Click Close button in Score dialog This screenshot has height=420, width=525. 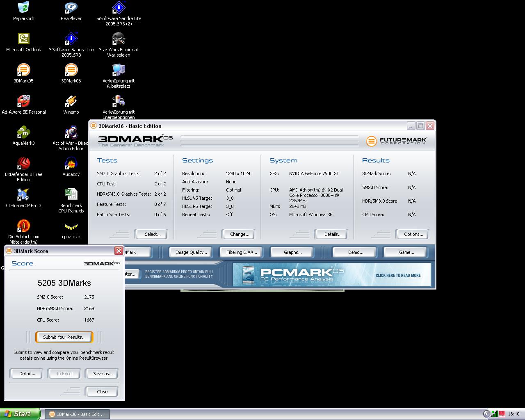click(x=102, y=392)
